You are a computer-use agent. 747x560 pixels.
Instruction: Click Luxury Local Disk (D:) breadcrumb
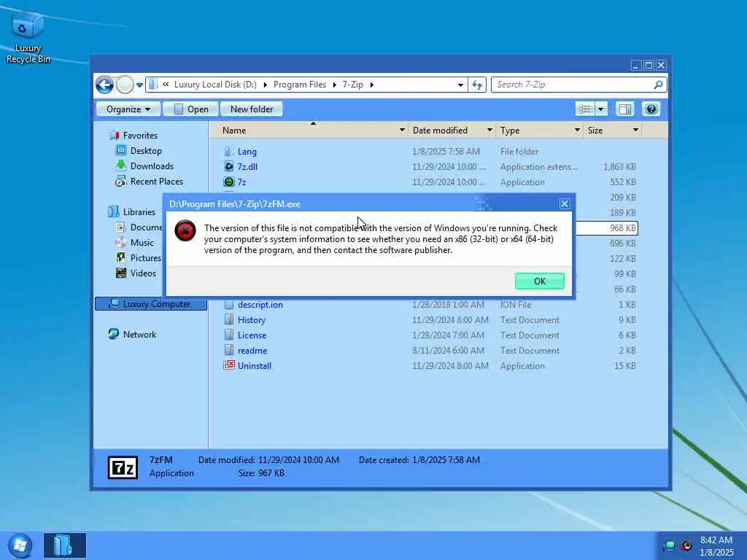(215, 85)
